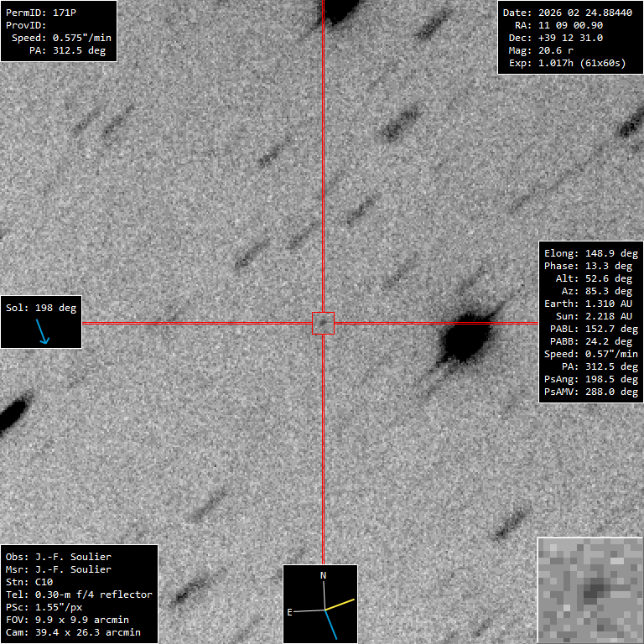The width and height of the screenshot is (644, 644).
Task: Select the Exp 1.017h exposure line
Action: tap(567, 63)
